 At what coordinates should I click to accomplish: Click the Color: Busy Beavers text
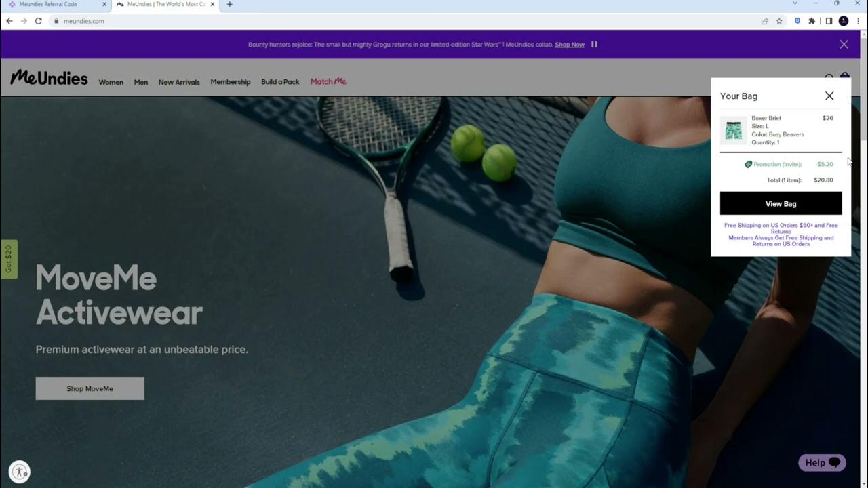pos(778,134)
